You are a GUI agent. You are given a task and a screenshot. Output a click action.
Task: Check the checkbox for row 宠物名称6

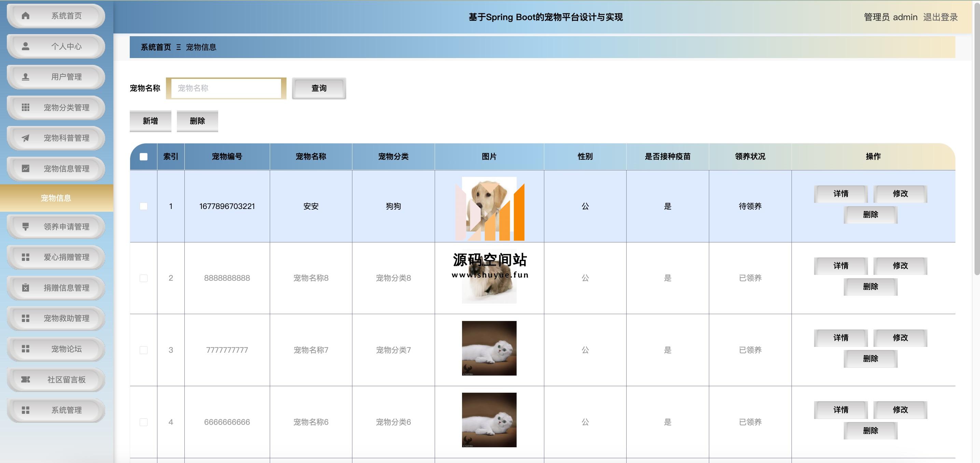click(143, 422)
